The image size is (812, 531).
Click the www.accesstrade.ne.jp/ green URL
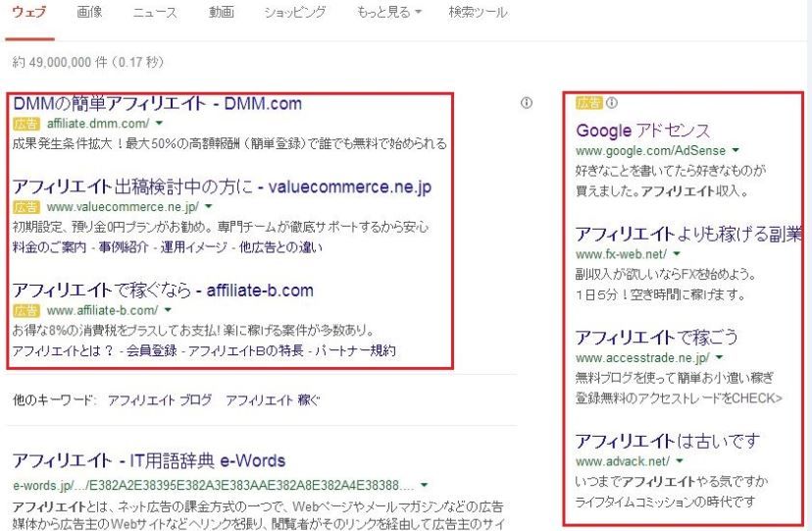coord(642,358)
